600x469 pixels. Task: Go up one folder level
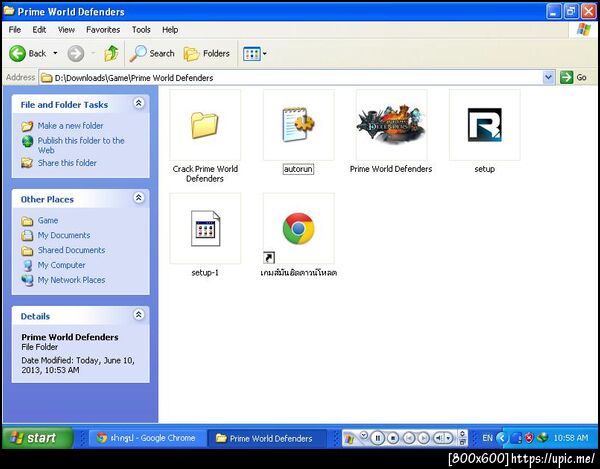coord(111,54)
